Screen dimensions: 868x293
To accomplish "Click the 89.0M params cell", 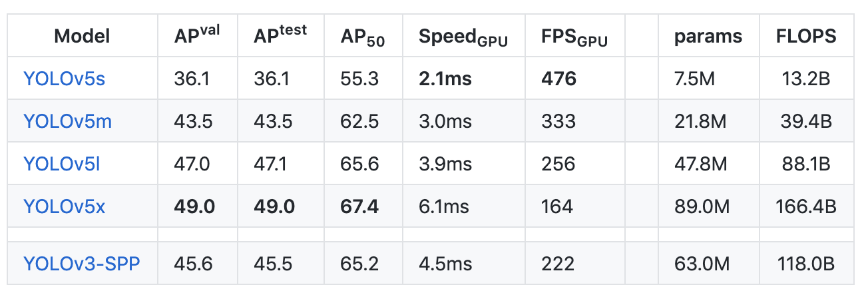I will (702, 206).
